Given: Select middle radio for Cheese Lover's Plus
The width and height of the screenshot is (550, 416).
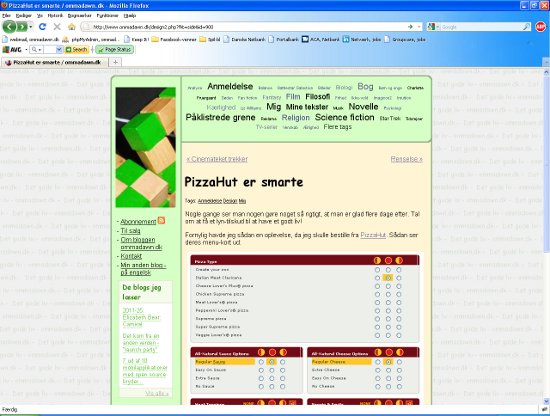Looking at the screenshot, I should [388, 286].
